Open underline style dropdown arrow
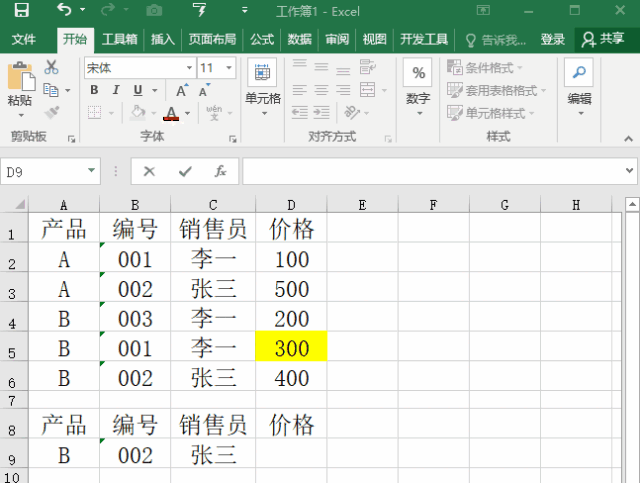 155,90
